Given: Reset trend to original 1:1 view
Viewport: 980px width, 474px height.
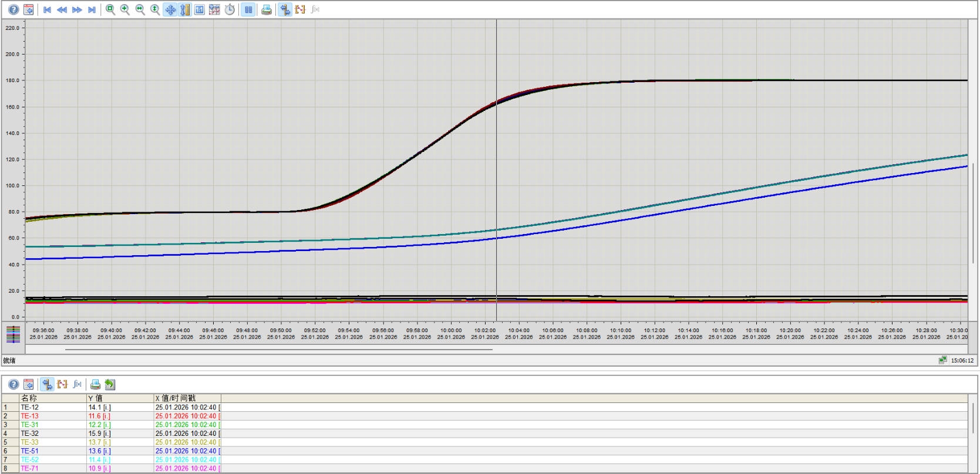Looking at the screenshot, I should [x=200, y=9].
